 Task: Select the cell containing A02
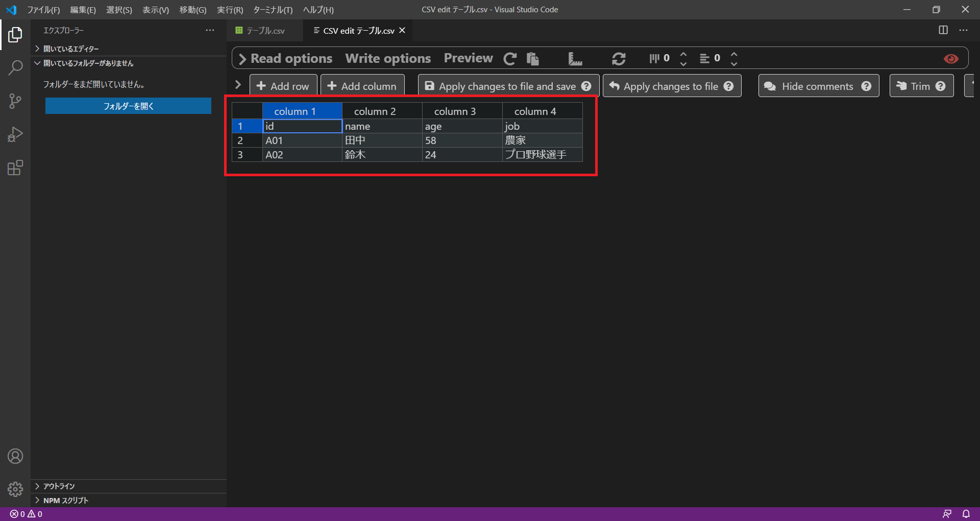click(x=302, y=155)
